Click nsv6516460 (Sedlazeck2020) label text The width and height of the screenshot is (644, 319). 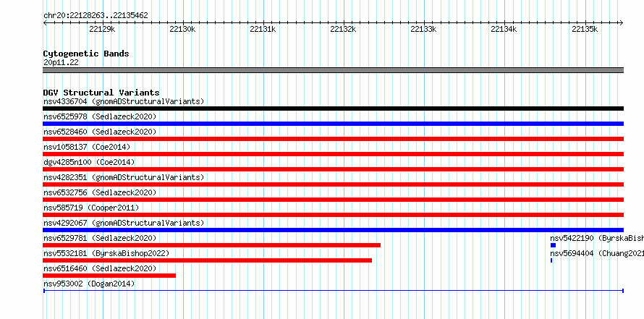100,268
